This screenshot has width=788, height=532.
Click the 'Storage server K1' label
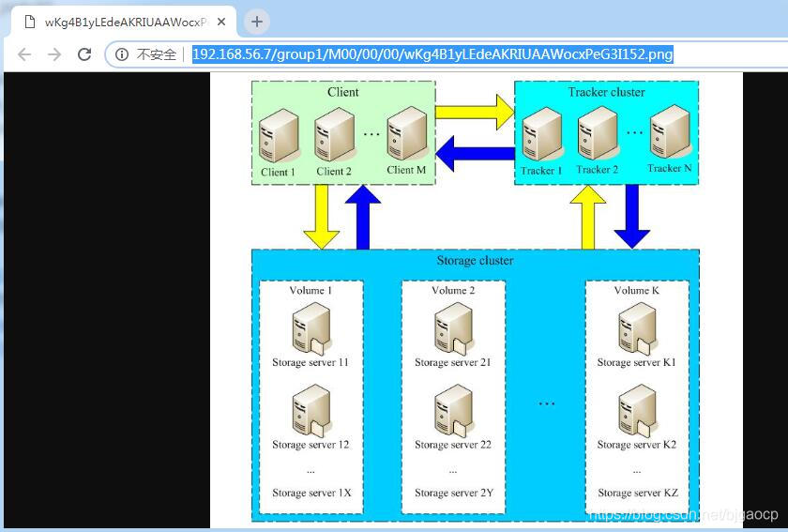point(637,362)
